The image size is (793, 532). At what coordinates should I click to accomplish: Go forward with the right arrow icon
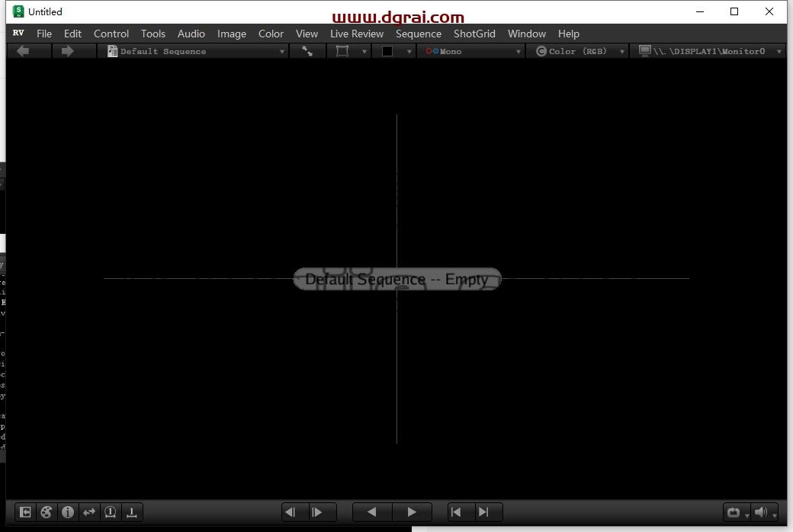click(x=67, y=51)
